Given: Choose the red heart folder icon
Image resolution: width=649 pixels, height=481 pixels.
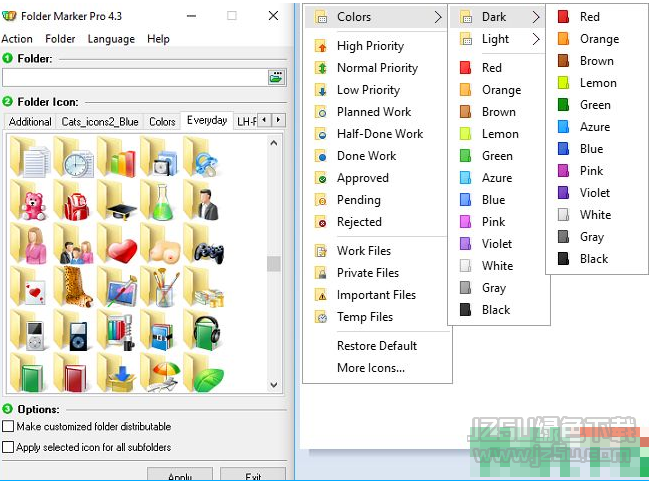Looking at the screenshot, I should pyautogui.click(x=117, y=244).
